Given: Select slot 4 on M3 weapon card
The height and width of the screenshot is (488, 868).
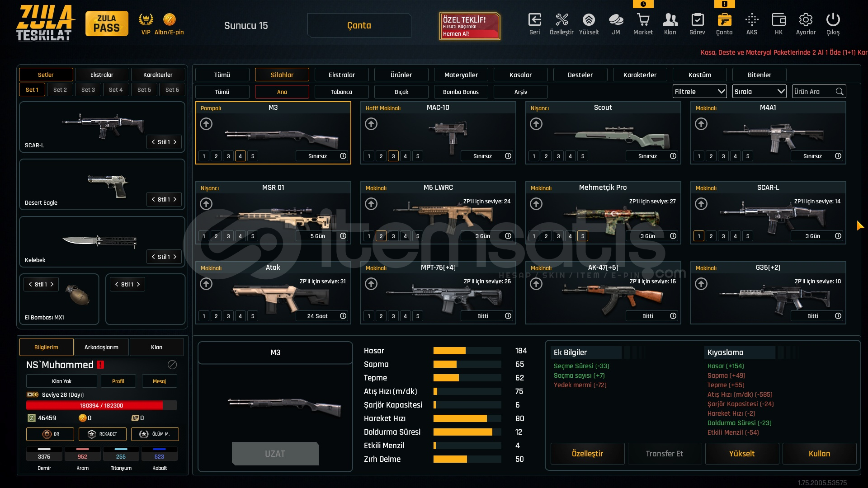Looking at the screenshot, I should tap(240, 156).
